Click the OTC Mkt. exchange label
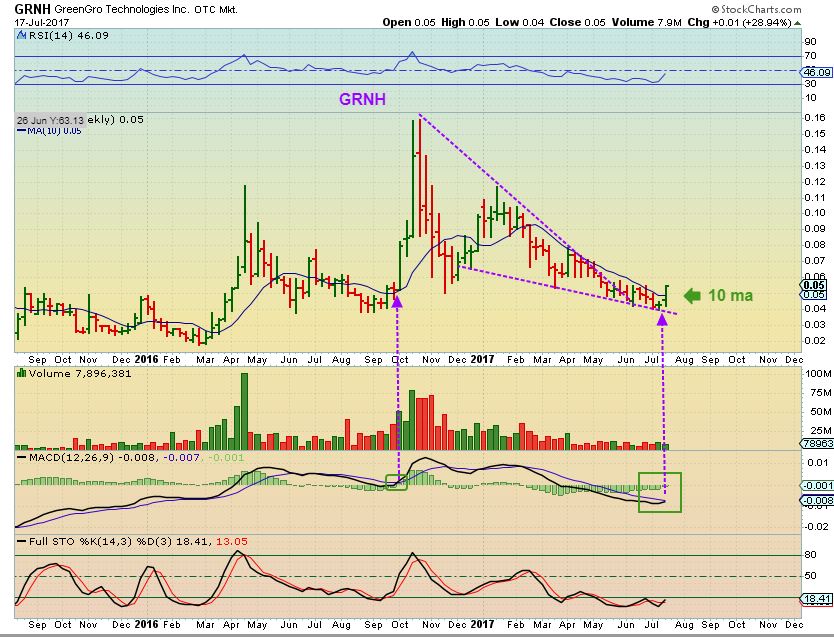The image size is (834, 637). [216, 10]
